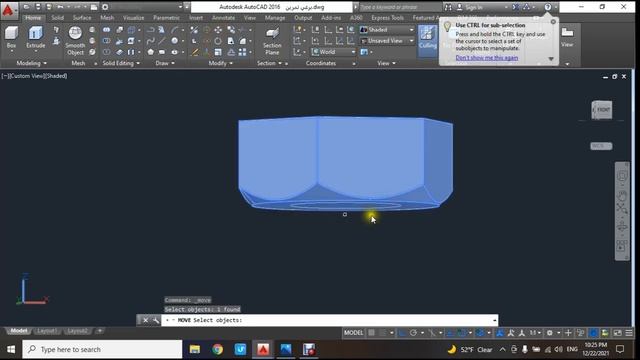The height and width of the screenshot is (360, 640).
Task: Click the Pan hand icon in navigation bar
Action: (622, 196)
